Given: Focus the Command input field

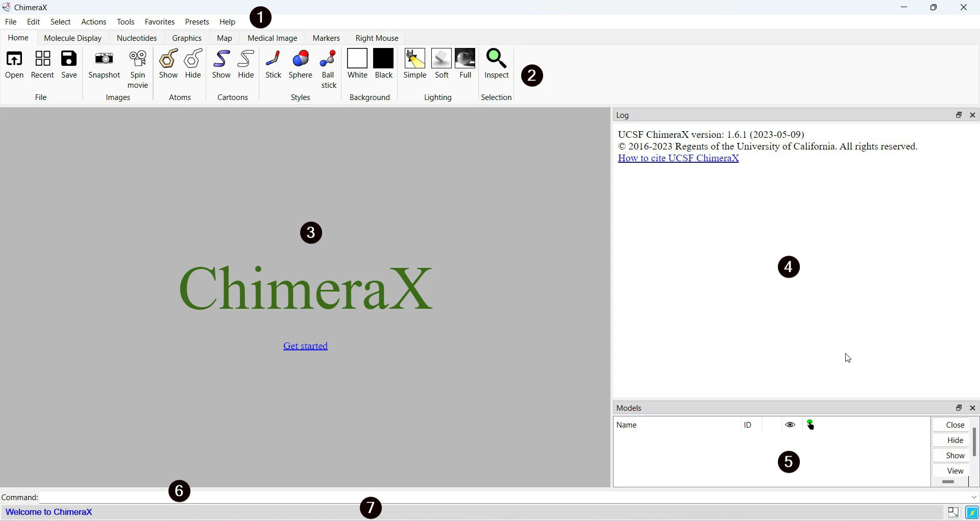Looking at the screenshot, I should point(505,497).
